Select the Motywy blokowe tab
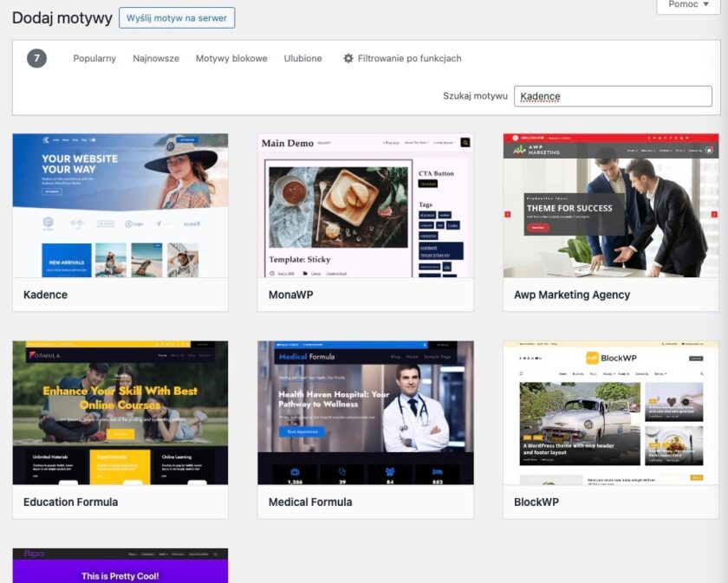 [231, 59]
